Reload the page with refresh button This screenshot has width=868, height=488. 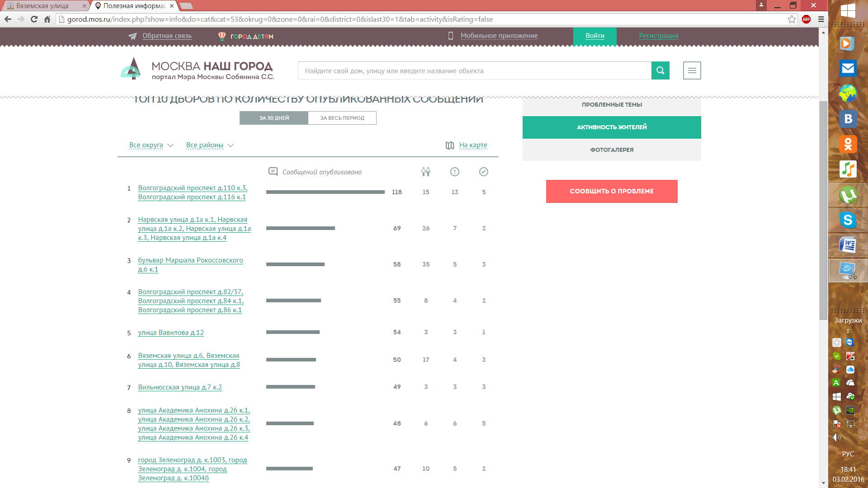coord(34,19)
